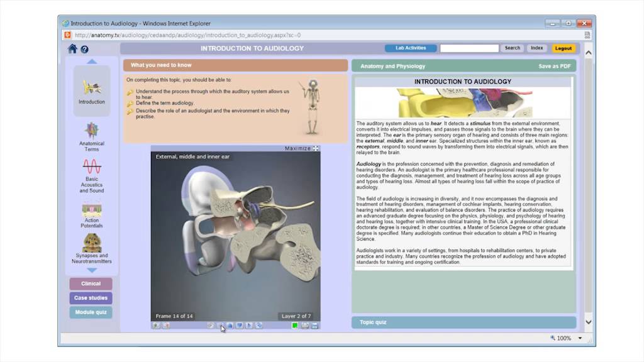Click the skeleton figure in What you need to know

tap(312, 107)
